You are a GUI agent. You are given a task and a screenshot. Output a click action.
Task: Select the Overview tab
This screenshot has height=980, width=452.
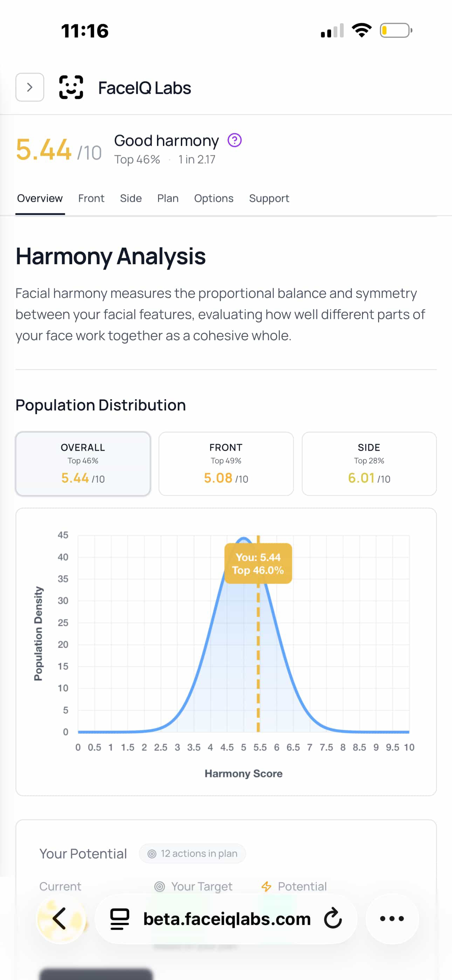click(40, 199)
